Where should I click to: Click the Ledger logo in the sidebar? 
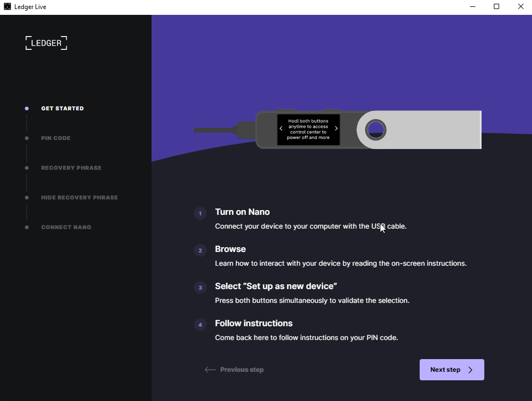46,43
